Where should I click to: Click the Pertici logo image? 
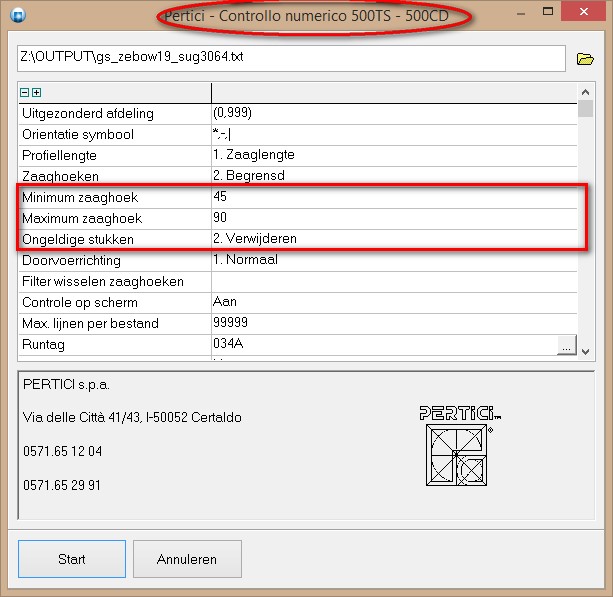(x=460, y=446)
